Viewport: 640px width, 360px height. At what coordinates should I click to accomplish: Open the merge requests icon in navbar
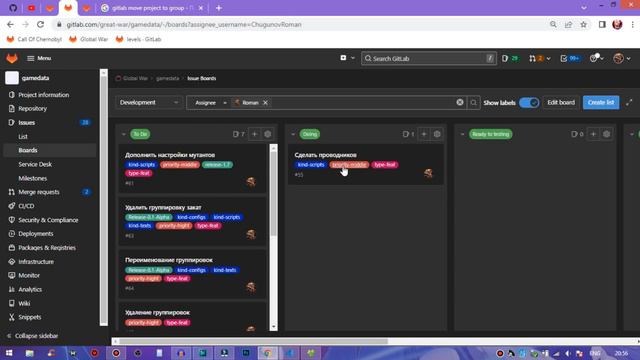coord(539,58)
